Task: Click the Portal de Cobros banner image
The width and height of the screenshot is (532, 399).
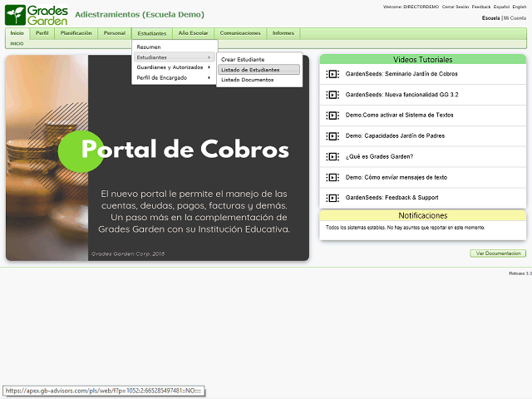Action: tap(157, 158)
